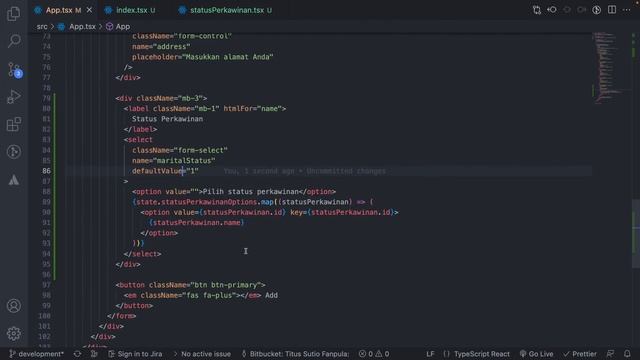Click the text name="maritalStatus"
This screenshot has height=360, width=640.
point(173,161)
